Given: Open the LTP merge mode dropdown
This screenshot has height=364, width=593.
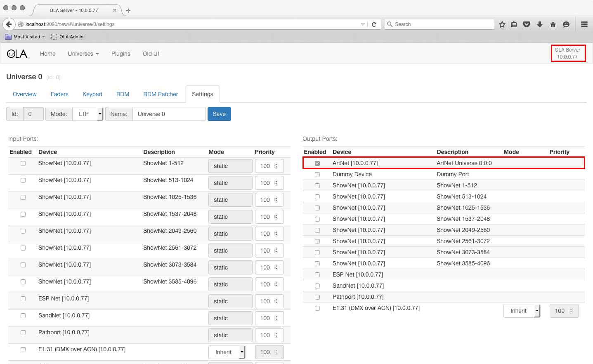Looking at the screenshot, I should coord(87,114).
